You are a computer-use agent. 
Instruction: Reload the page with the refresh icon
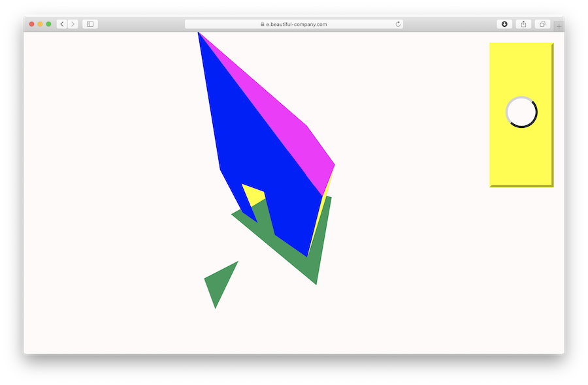tap(398, 24)
